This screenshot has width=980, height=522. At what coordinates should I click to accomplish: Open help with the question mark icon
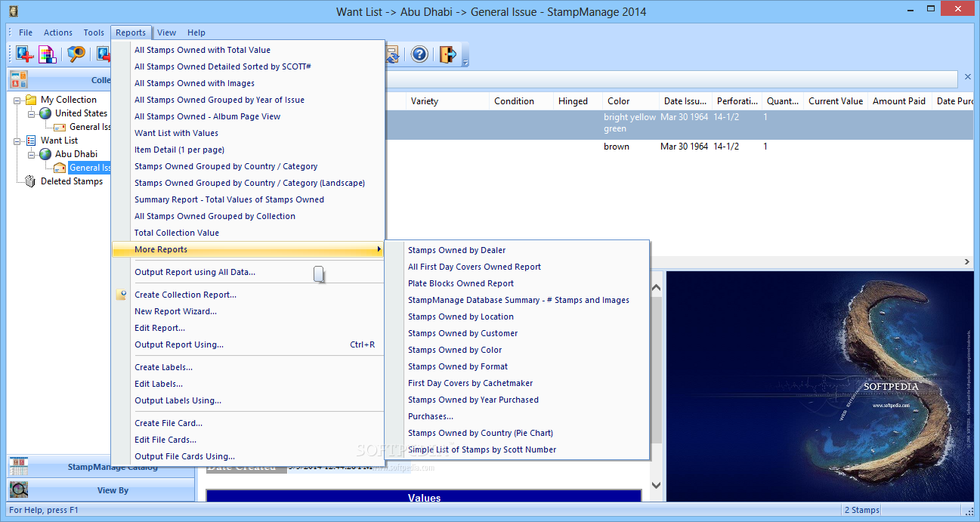419,54
